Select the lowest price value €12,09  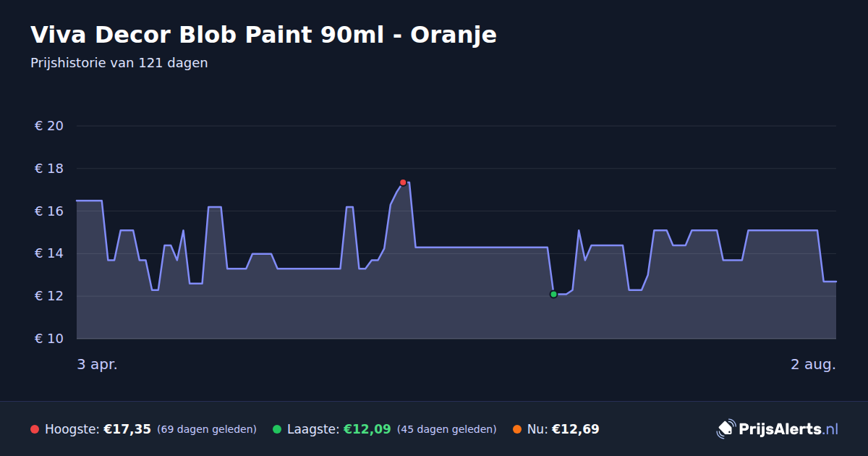[x=367, y=429]
